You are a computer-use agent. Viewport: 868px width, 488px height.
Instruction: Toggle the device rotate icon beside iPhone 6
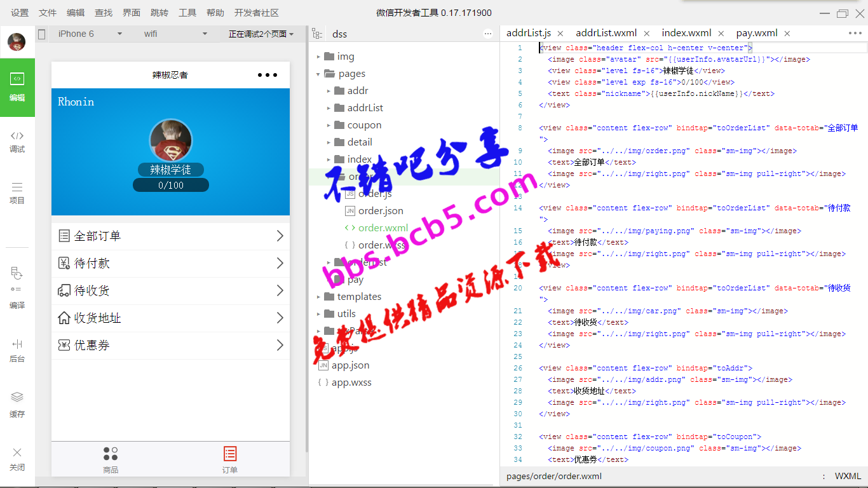click(42, 34)
